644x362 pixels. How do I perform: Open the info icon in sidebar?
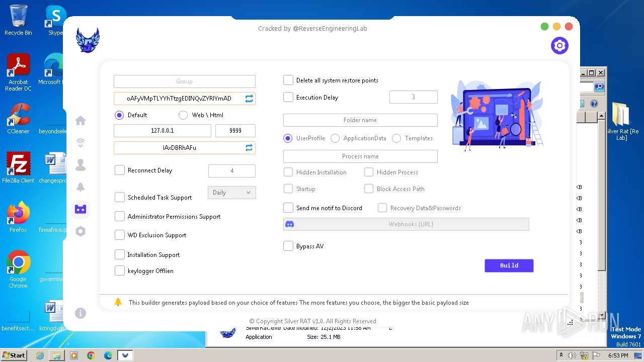click(80, 313)
